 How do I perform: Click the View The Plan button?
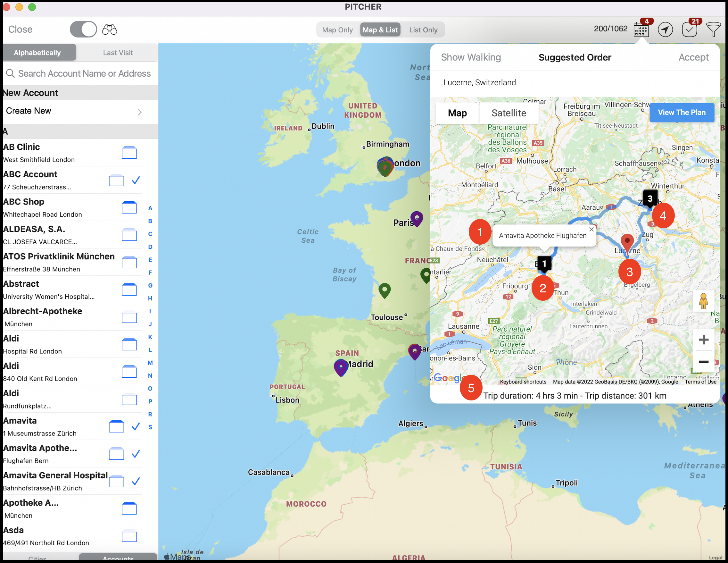682,113
